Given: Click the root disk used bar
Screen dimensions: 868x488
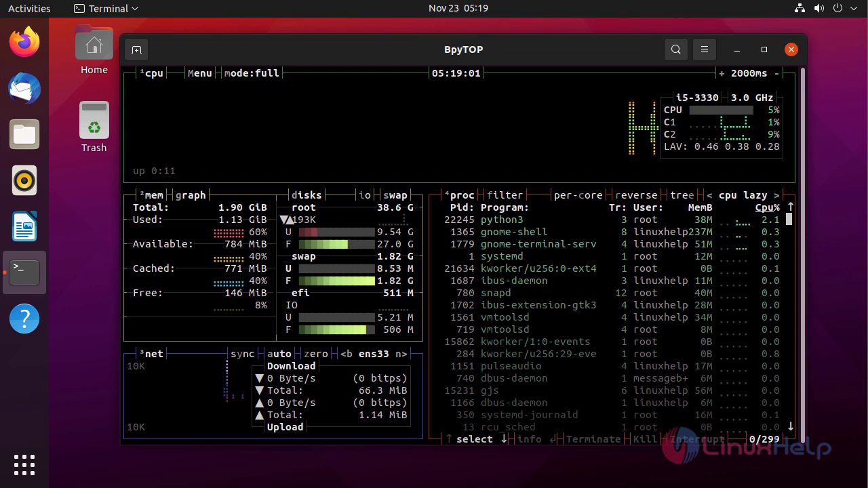Looking at the screenshot, I should pyautogui.click(x=336, y=232).
